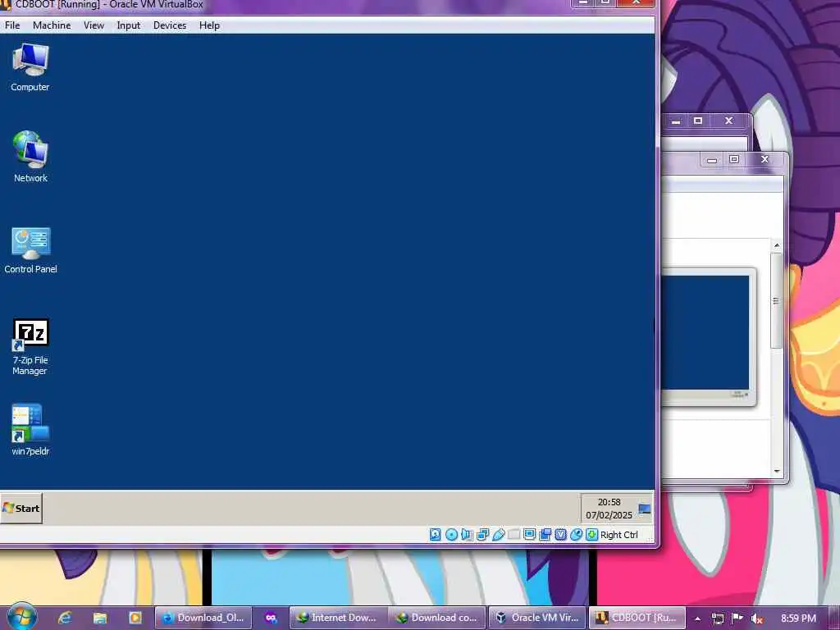
Task: Select the win7peldr desktop shortcut
Action: pyautogui.click(x=30, y=430)
